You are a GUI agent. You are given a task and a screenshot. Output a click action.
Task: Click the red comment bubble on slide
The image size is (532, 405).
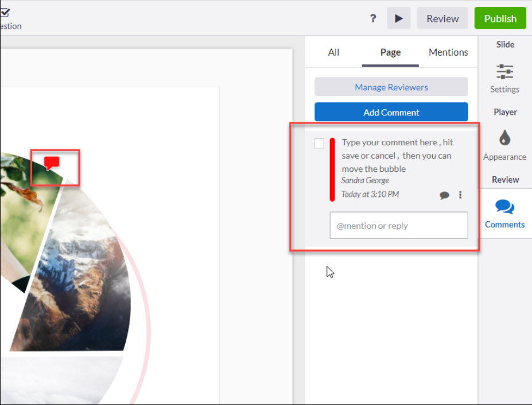pyautogui.click(x=52, y=163)
